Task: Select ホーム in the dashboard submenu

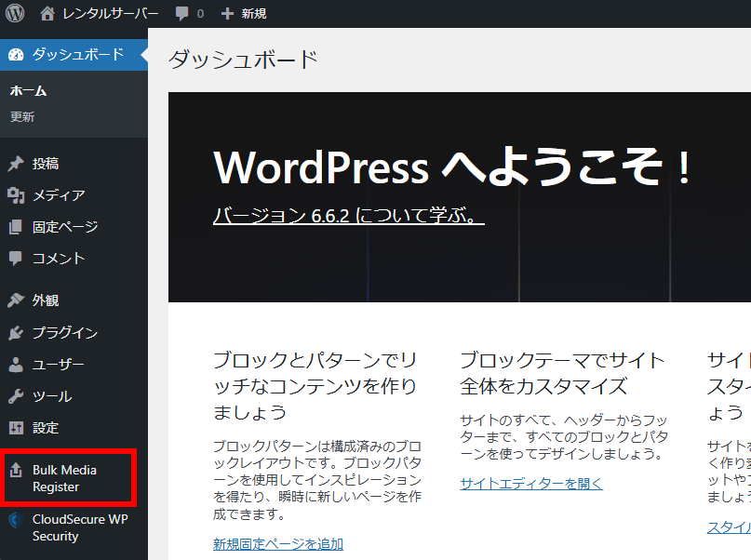Action: coord(28,91)
